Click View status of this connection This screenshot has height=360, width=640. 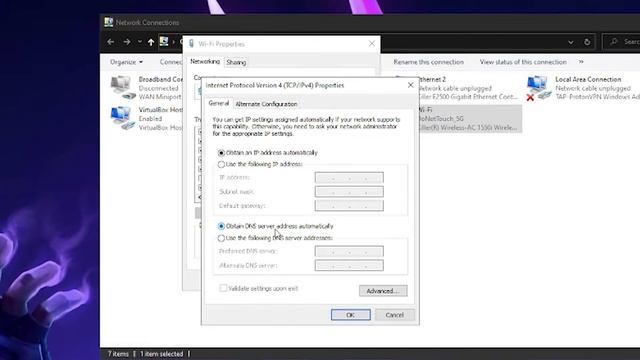523,62
